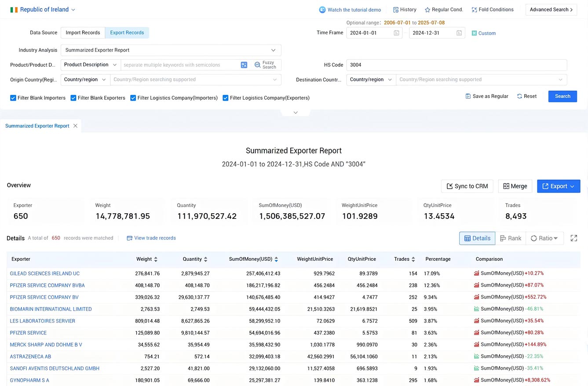Click the Reset refresh icon
This screenshot has width=588, height=386.
(519, 96)
